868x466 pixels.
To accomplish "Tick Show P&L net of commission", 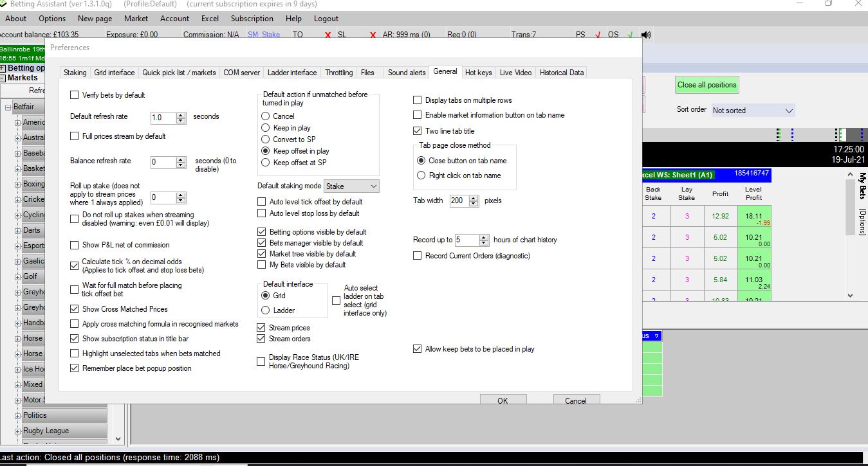I will [x=75, y=245].
